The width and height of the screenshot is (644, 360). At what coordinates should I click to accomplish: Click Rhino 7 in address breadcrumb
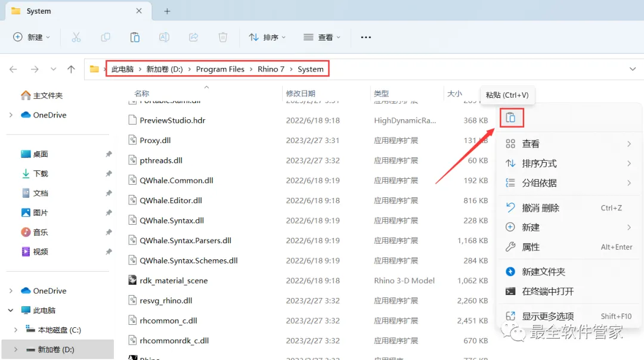click(271, 69)
